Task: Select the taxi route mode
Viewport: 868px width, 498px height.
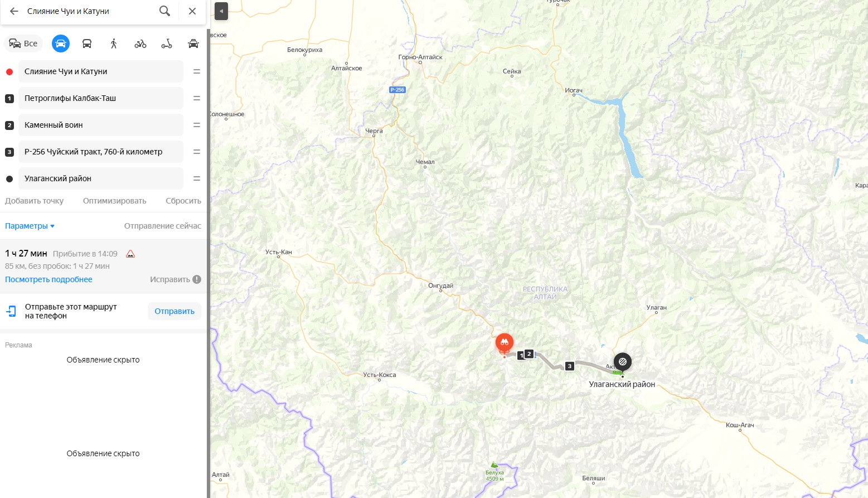Action: pyautogui.click(x=193, y=43)
